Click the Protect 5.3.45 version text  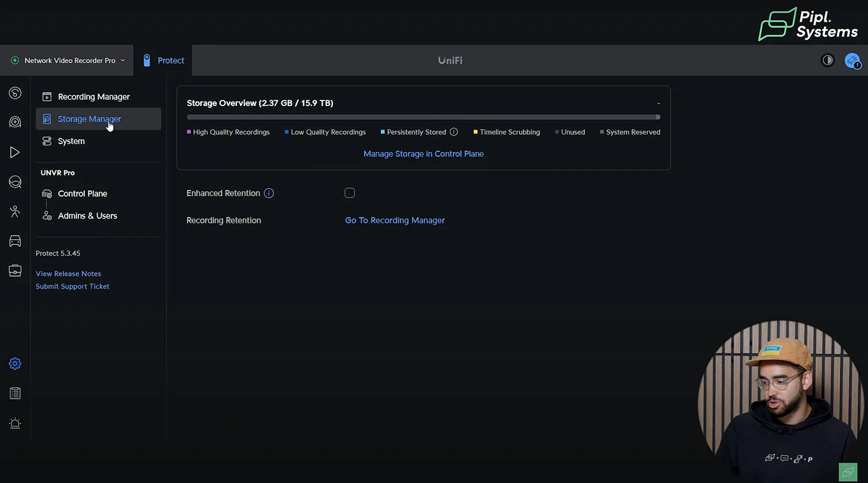[x=58, y=253]
